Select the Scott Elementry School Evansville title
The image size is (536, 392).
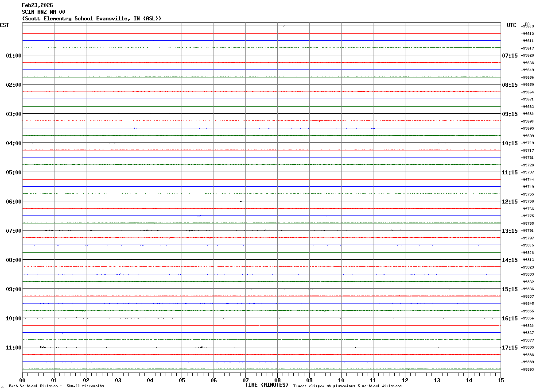tap(92, 19)
